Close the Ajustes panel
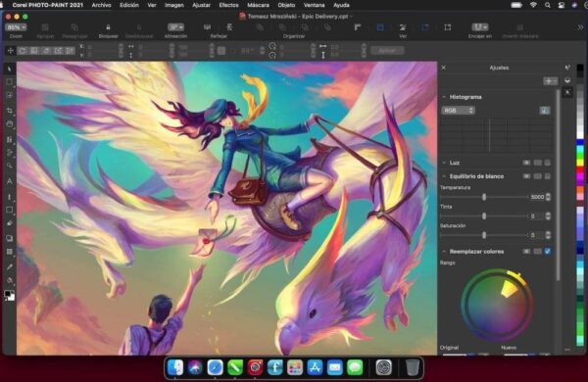Image resolution: width=588 pixels, height=382 pixels. pos(444,68)
